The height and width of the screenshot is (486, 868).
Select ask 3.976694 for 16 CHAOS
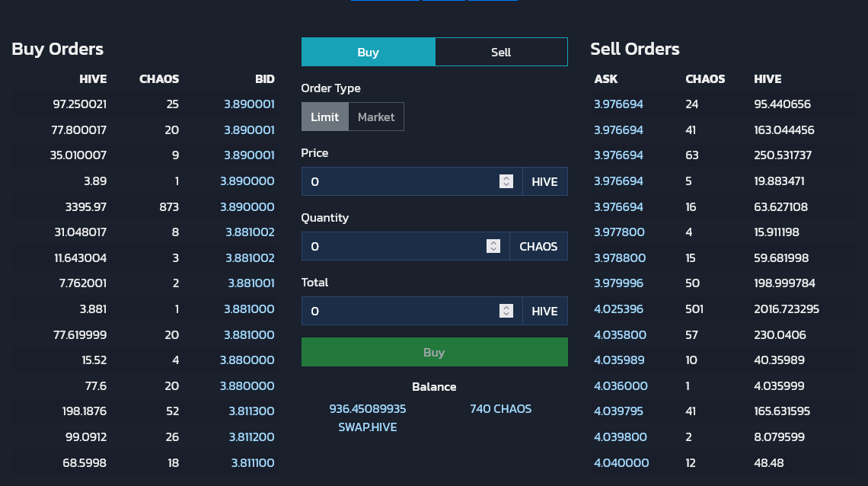(618, 207)
